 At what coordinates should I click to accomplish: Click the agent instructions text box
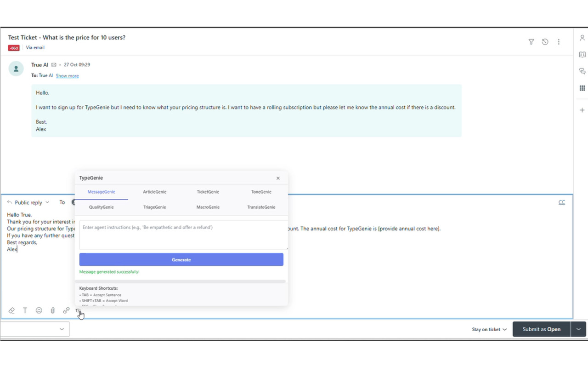tap(184, 235)
